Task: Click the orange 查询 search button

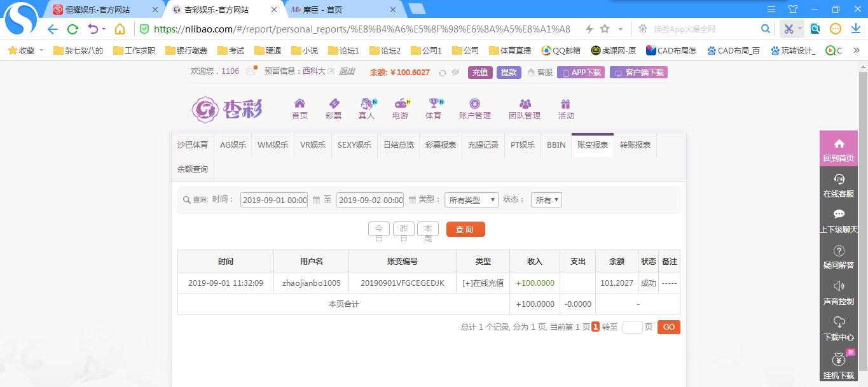Action: click(x=465, y=229)
